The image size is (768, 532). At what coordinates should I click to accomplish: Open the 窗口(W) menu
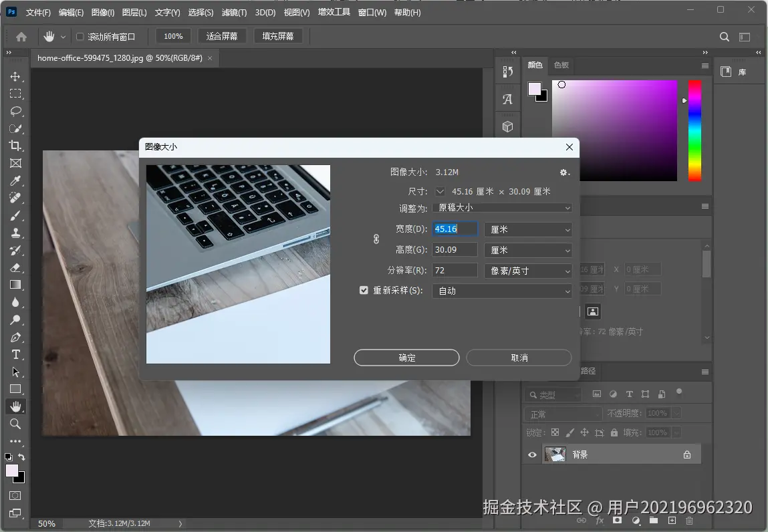pos(372,12)
